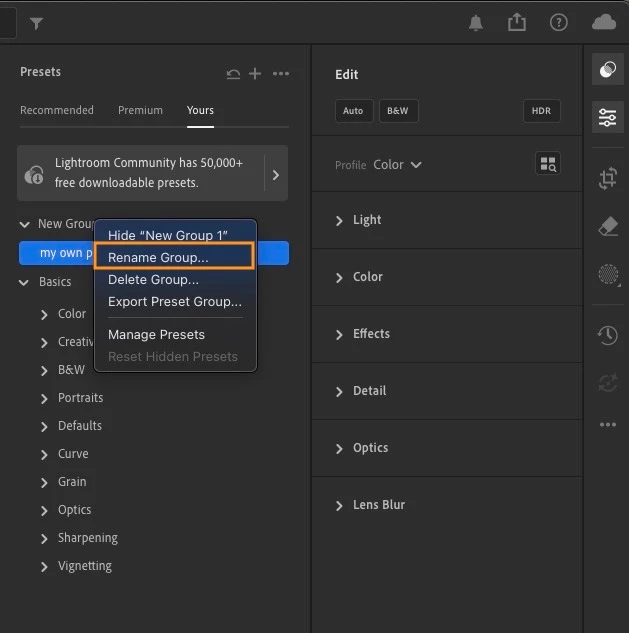Open right sidebar more options dots

pos(608,425)
